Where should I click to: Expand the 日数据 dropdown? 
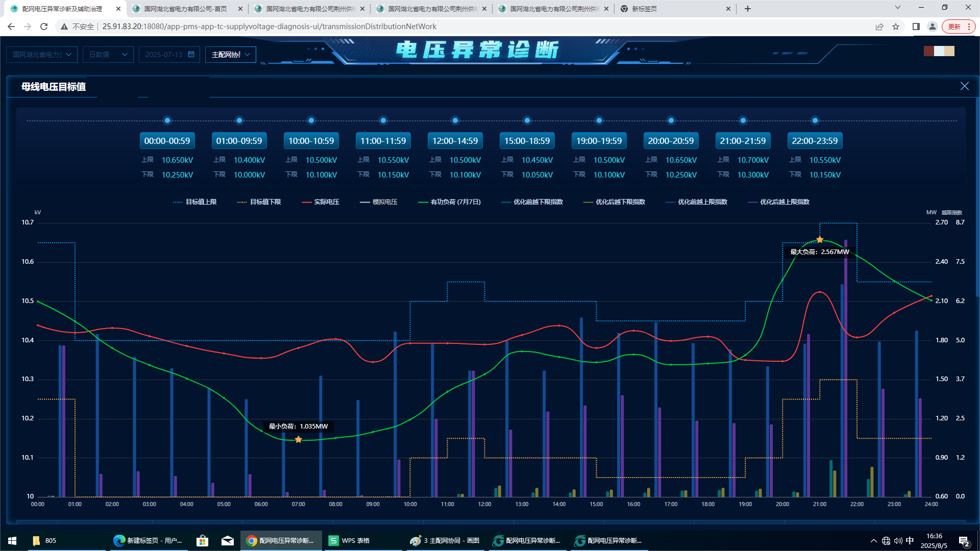108,55
